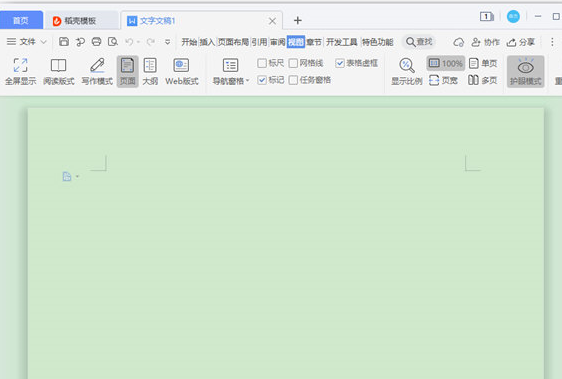Uncheck the table gridlines checkbox
This screenshot has height=379, width=562.
point(340,63)
